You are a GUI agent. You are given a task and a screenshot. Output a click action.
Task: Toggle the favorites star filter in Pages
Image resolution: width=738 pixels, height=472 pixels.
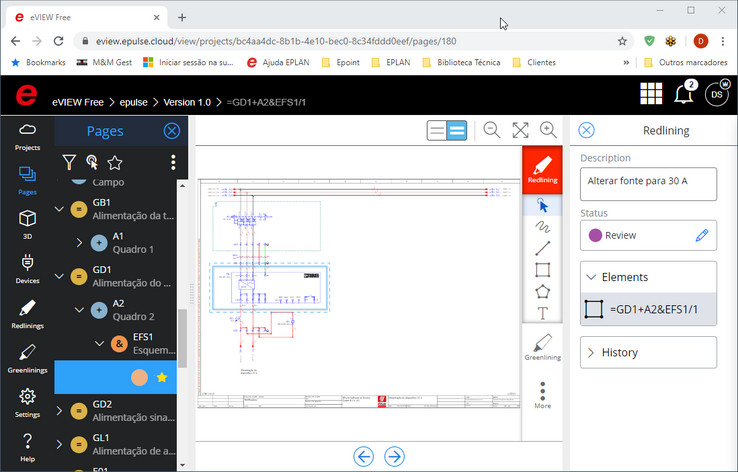(x=115, y=162)
